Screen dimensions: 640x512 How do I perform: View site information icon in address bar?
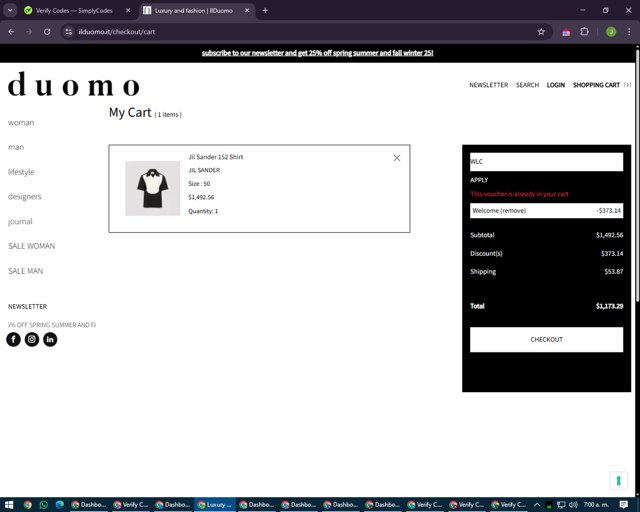coord(69,32)
